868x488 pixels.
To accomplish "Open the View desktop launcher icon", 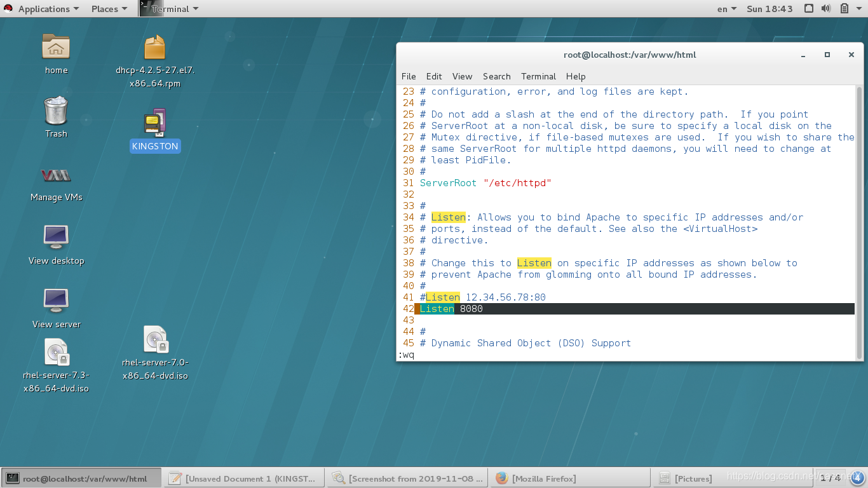I will 56,237.
